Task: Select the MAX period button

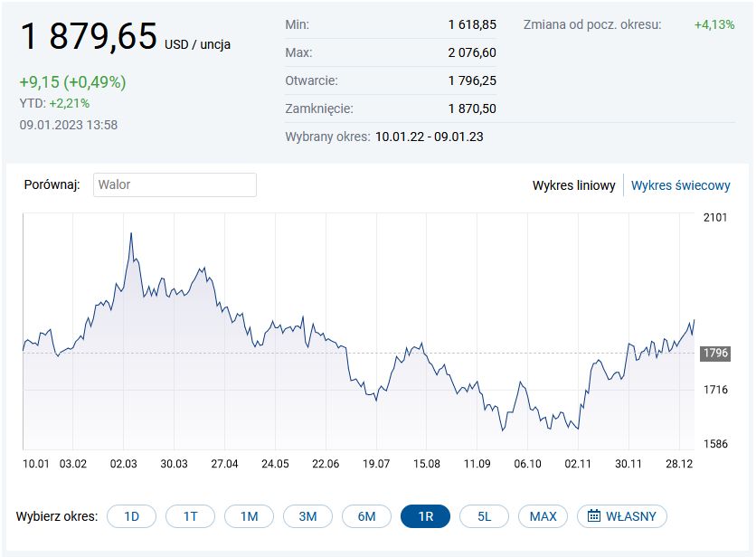Action: (x=542, y=516)
